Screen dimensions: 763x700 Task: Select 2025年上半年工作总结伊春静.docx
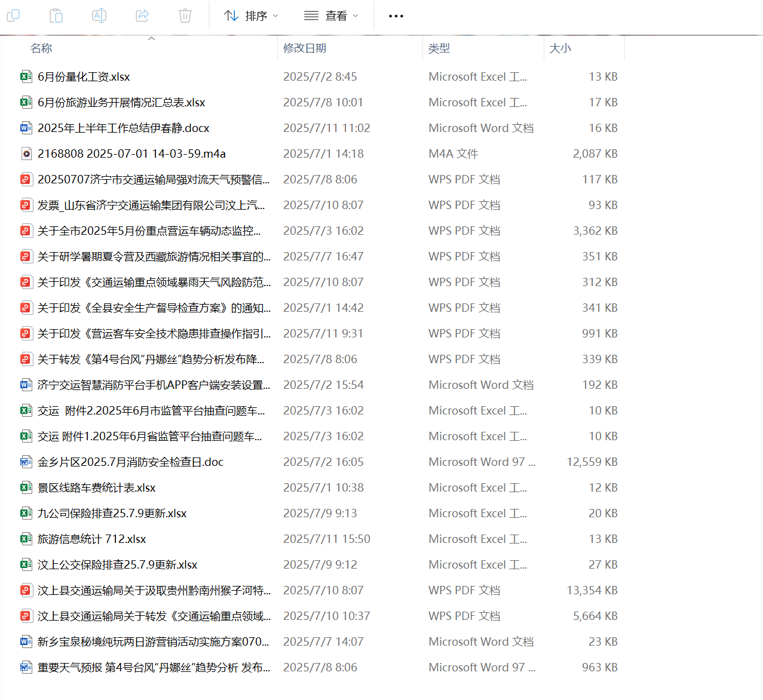point(123,128)
